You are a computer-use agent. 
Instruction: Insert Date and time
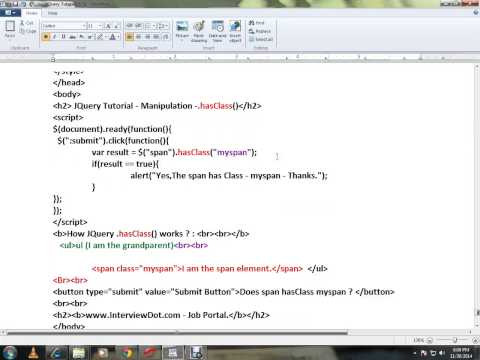coord(217,31)
